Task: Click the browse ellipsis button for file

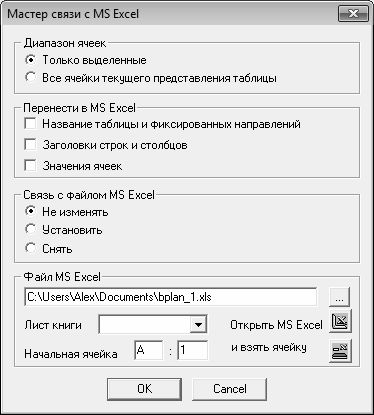Action: (339, 297)
